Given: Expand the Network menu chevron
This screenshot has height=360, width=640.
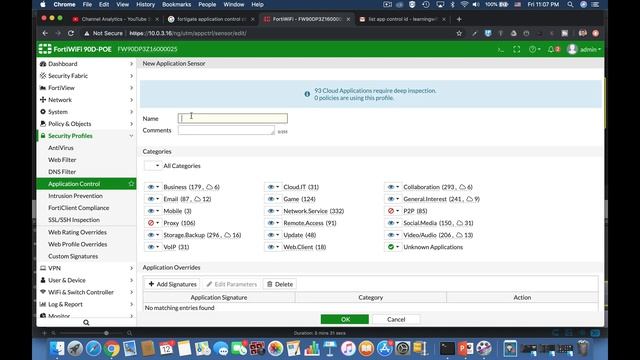Looking at the screenshot, I should click(131, 100).
